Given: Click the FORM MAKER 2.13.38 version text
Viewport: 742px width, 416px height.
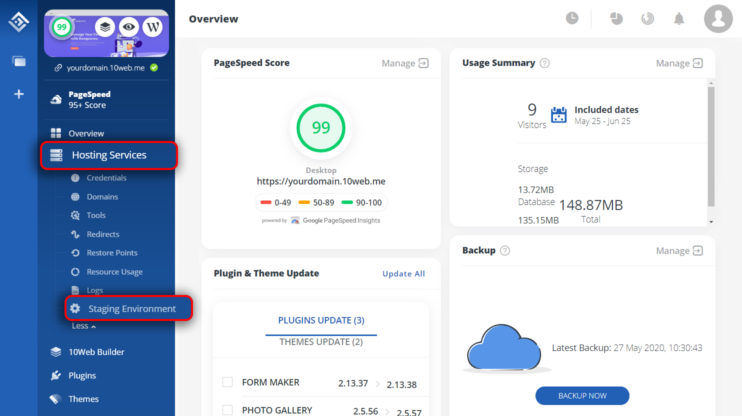Looking at the screenshot, I should [401, 385].
